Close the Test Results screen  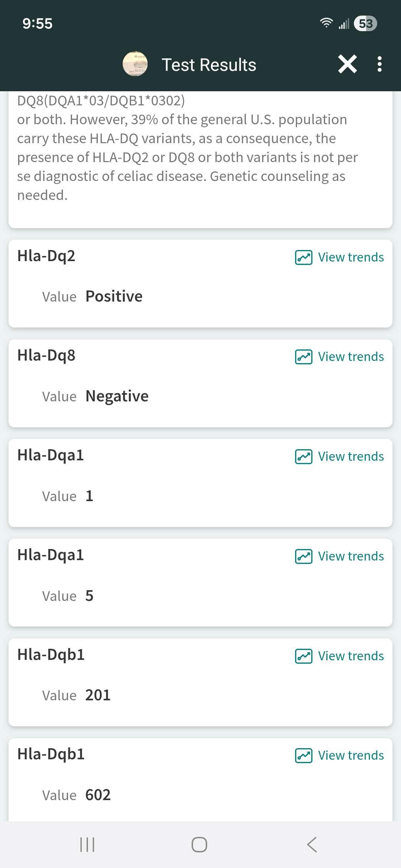coord(348,64)
